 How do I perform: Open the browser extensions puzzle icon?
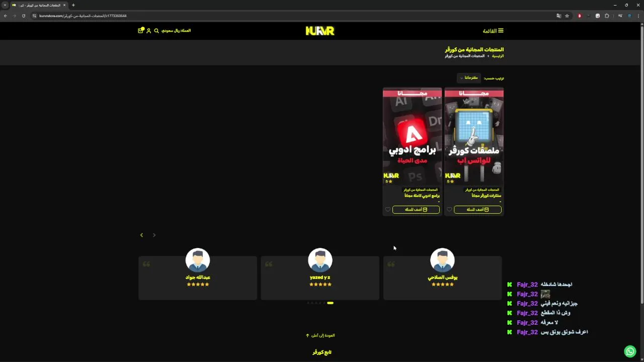[x=607, y=16]
